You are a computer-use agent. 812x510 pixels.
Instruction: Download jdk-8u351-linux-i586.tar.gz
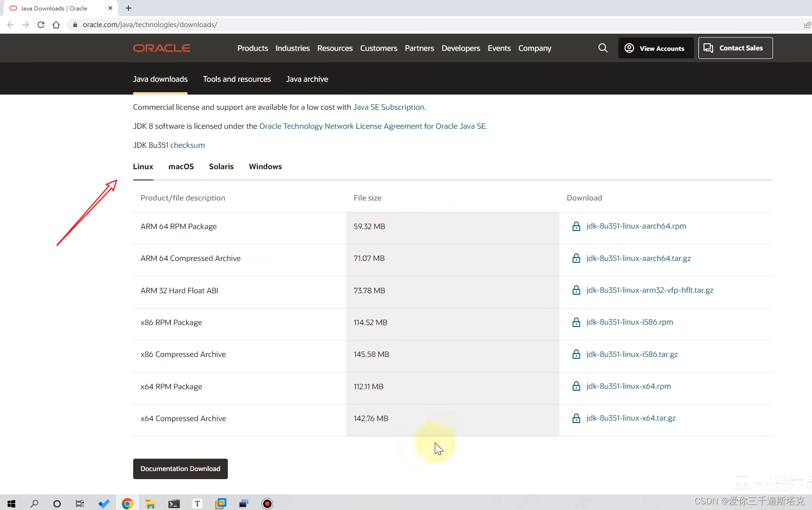(632, 354)
